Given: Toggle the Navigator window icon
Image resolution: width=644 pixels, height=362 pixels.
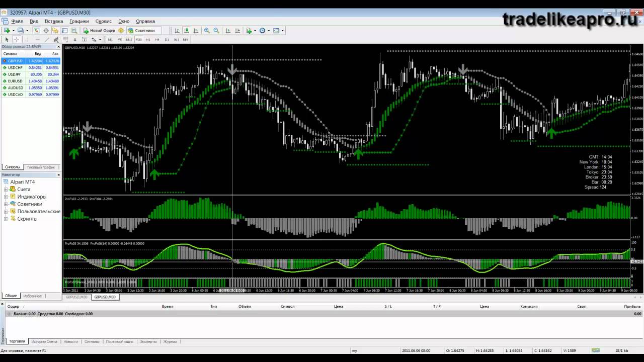Looking at the screenshot, I should point(55,31).
